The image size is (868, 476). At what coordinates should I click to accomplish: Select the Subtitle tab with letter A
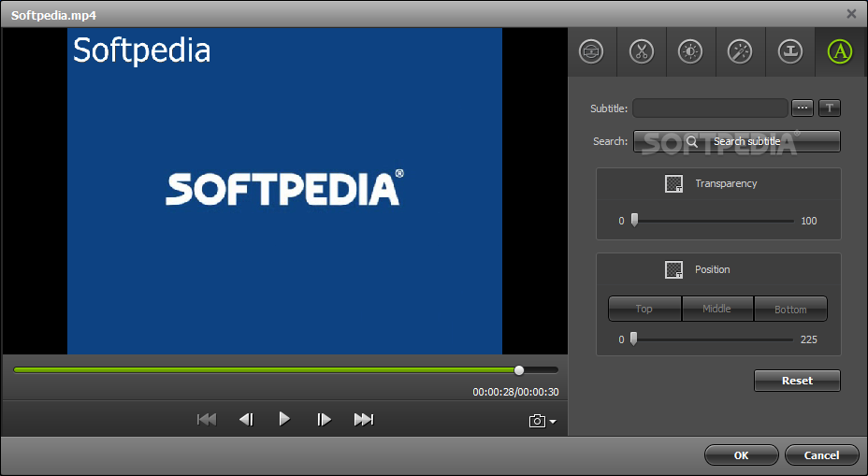coord(840,52)
